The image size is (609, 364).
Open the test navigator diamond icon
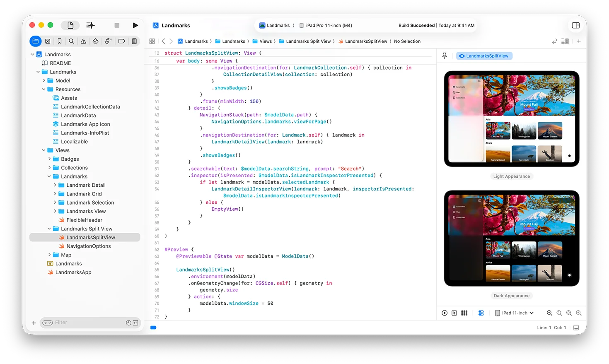(95, 41)
